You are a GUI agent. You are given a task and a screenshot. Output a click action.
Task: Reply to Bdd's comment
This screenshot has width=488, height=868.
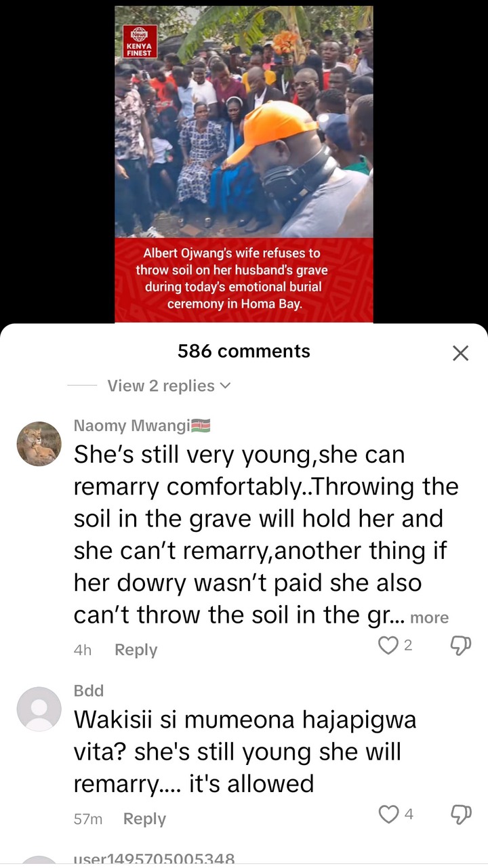[144, 819]
